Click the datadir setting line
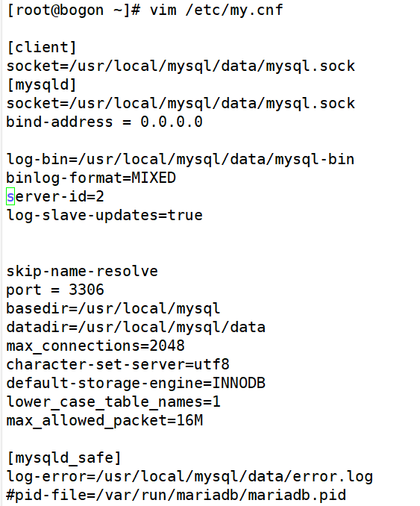The height and width of the screenshot is (506, 420). (x=136, y=327)
